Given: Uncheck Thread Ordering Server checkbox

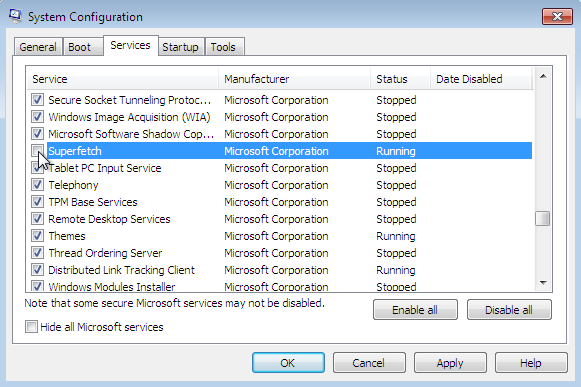Looking at the screenshot, I should click(x=37, y=253).
